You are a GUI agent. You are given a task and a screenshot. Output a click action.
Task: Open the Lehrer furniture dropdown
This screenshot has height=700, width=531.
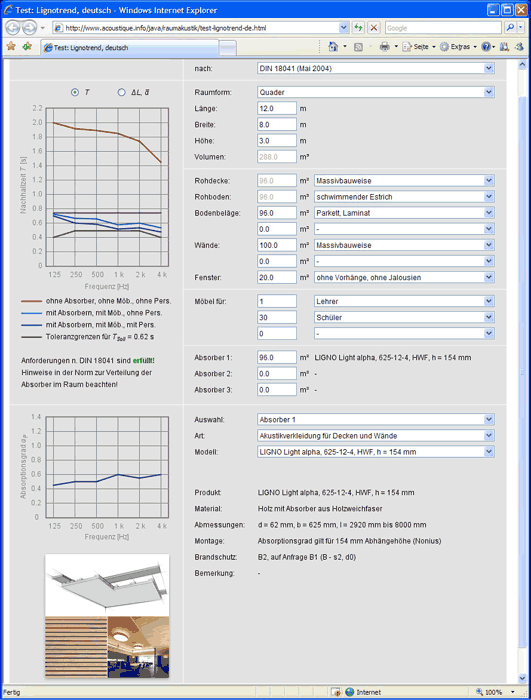click(404, 301)
